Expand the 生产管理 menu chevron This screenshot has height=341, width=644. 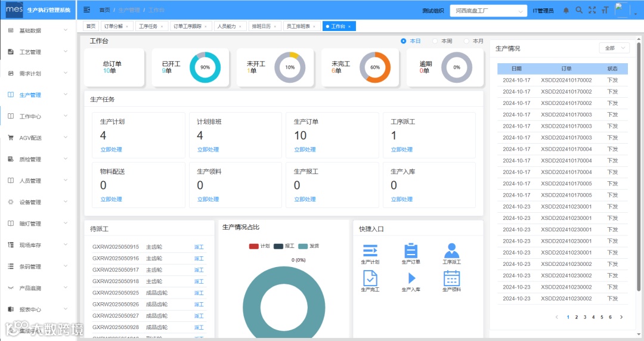66,94
